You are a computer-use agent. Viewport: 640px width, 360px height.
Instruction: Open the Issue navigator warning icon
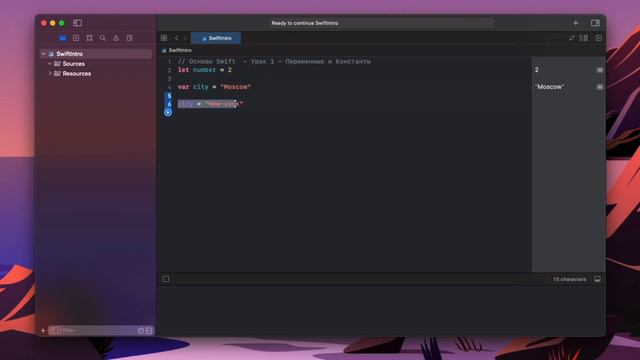pos(116,38)
